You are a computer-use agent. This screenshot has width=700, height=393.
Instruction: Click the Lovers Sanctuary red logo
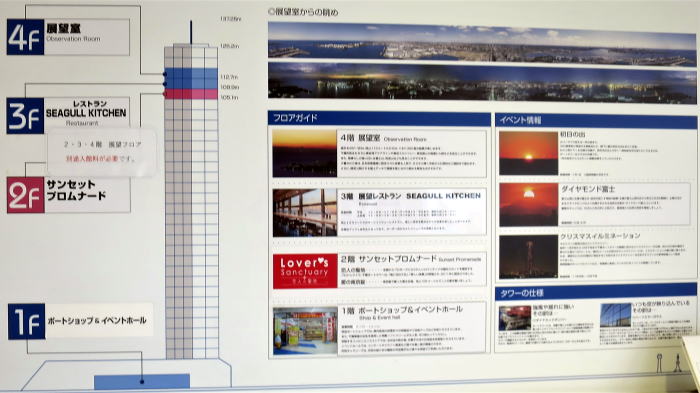pos(305,272)
